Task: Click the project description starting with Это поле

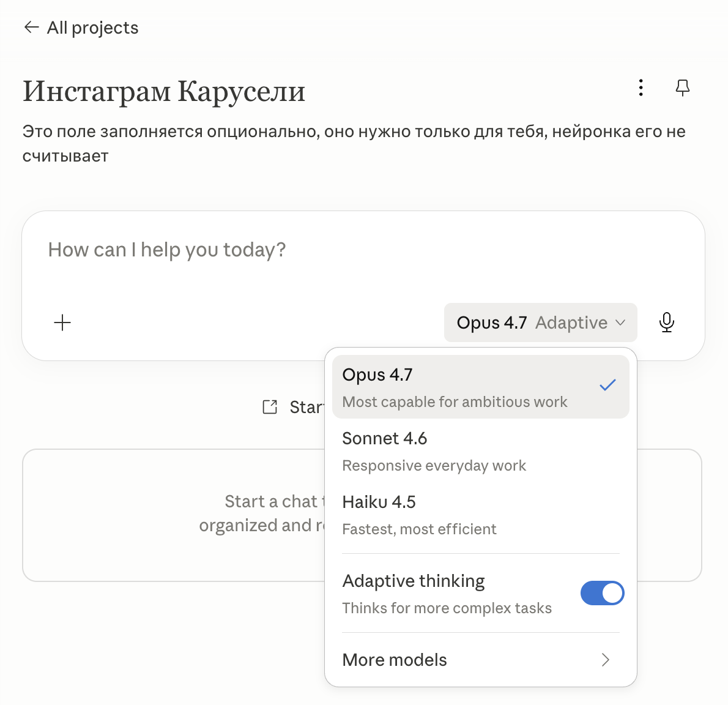Action: [x=354, y=143]
